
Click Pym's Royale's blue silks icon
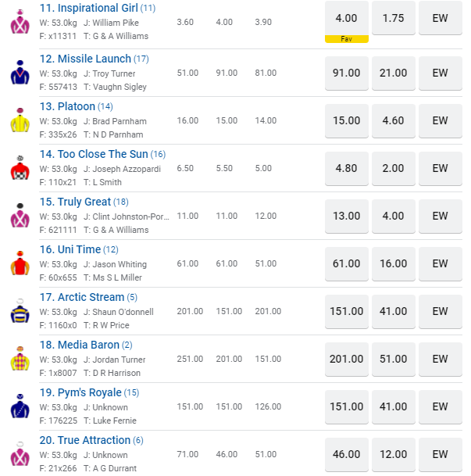(x=20, y=406)
